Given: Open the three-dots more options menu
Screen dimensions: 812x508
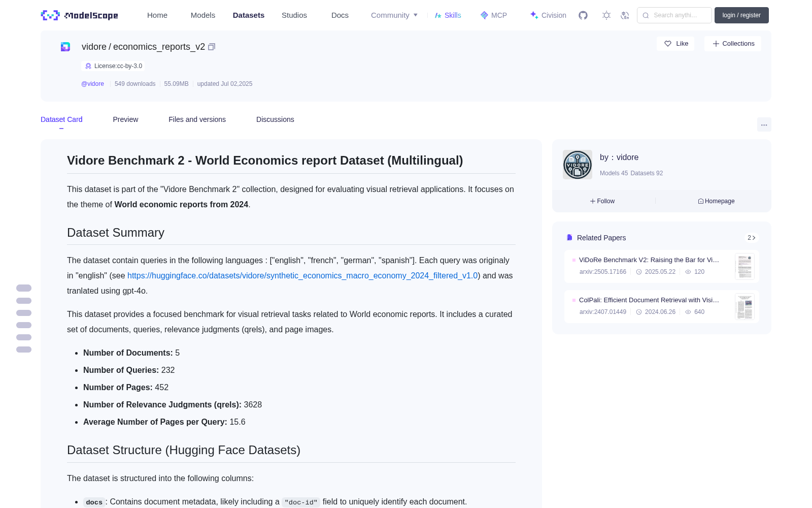Looking at the screenshot, I should (x=764, y=124).
